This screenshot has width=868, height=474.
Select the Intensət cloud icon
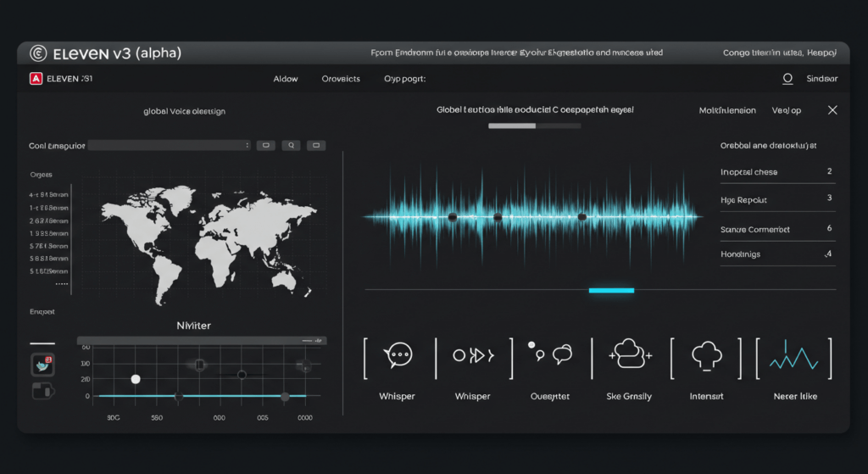[x=707, y=355]
